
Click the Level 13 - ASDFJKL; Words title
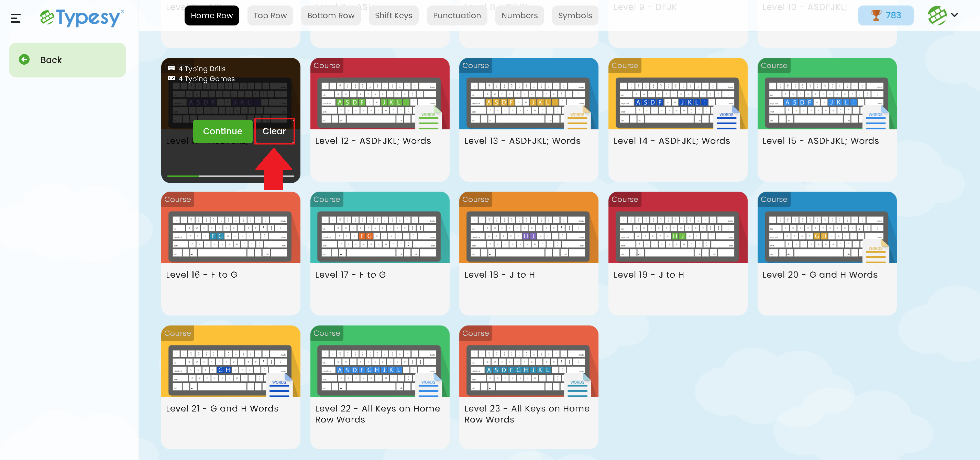522,141
